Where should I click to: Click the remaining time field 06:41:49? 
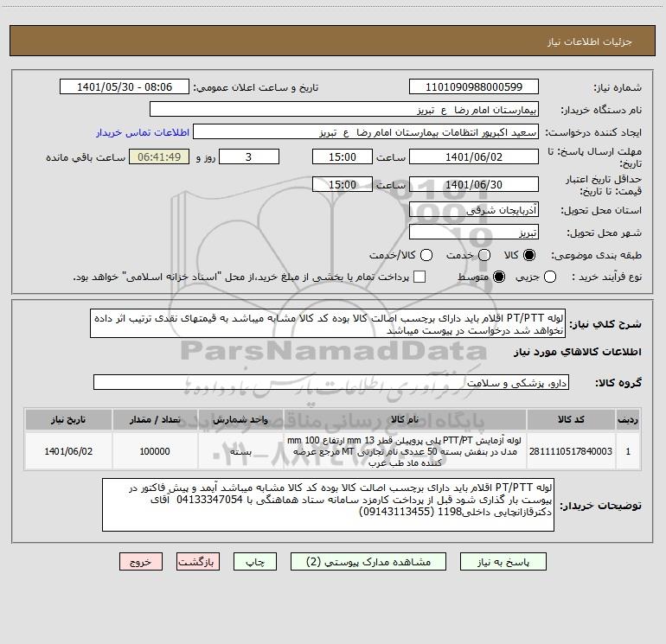click(159, 156)
